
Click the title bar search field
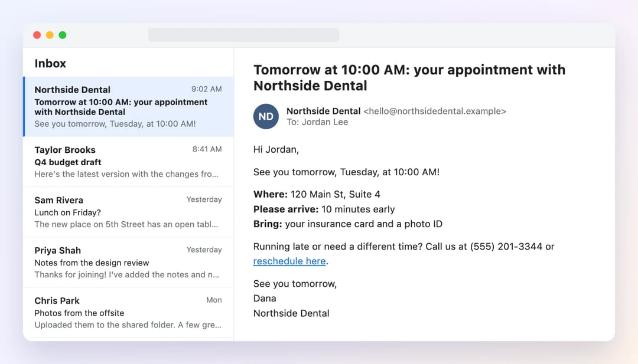[x=243, y=35]
